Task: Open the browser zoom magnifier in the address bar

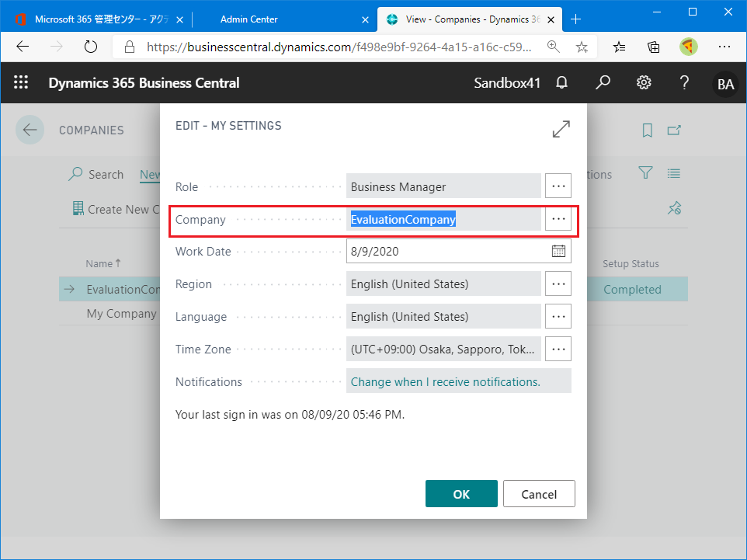Action: pyautogui.click(x=553, y=47)
